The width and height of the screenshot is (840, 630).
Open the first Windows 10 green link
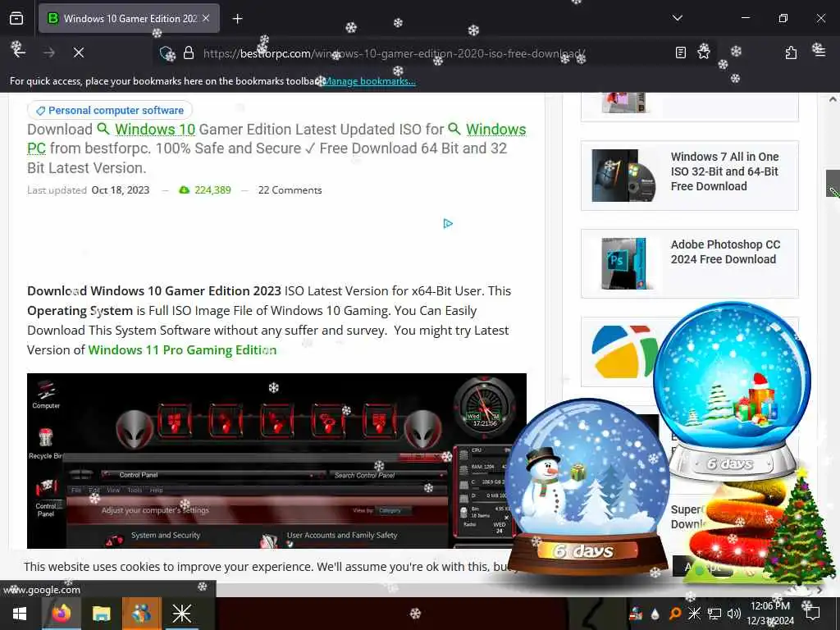[155, 130]
